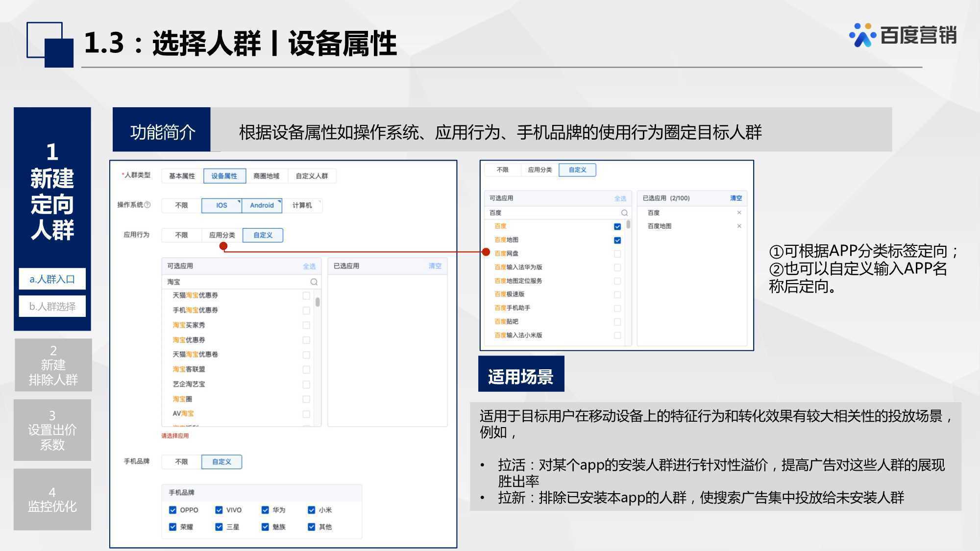Click 全选 in the 百度 app list
The height and width of the screenshot is (551, 980).
[x=620, y=198]
